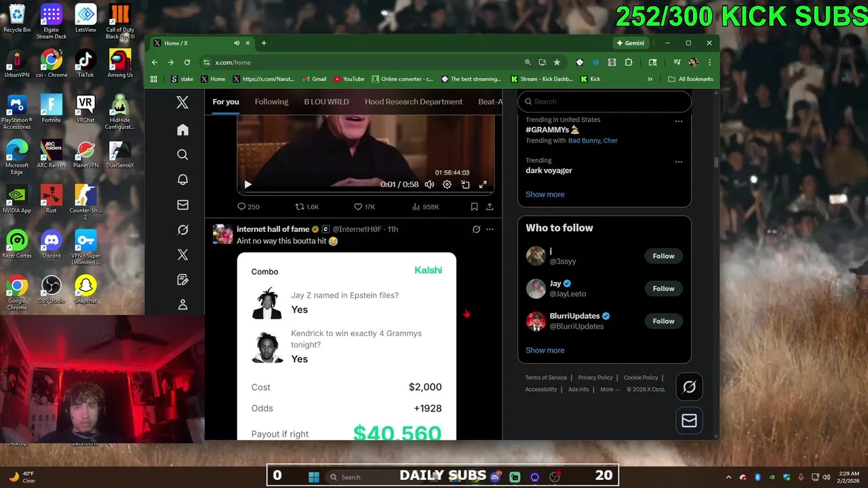Expand More footer options
Image resolution: width=868 pixels, height=488 pixels.
tap(609, 389)
